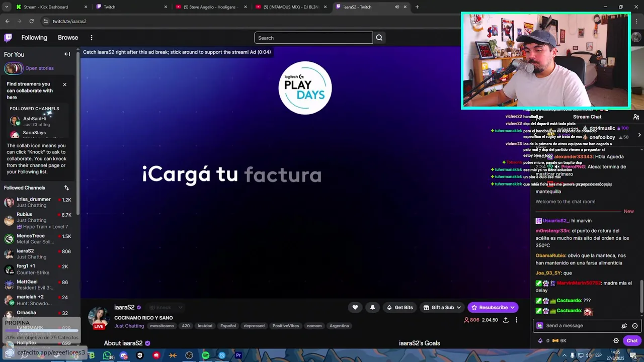644x362 pixels.
Task: Go back in the browser
Action: click(7, 21)
